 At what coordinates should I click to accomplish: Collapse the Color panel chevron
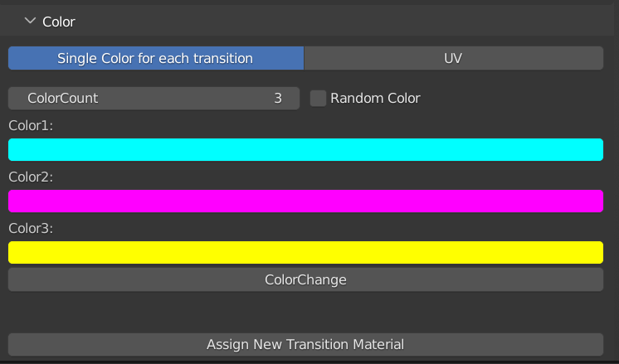31,22
